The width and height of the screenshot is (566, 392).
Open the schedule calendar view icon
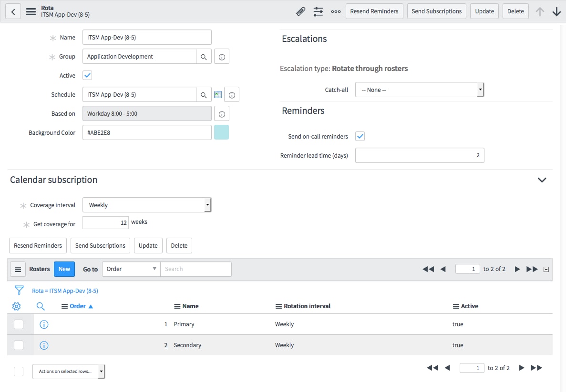click(218, 94)
